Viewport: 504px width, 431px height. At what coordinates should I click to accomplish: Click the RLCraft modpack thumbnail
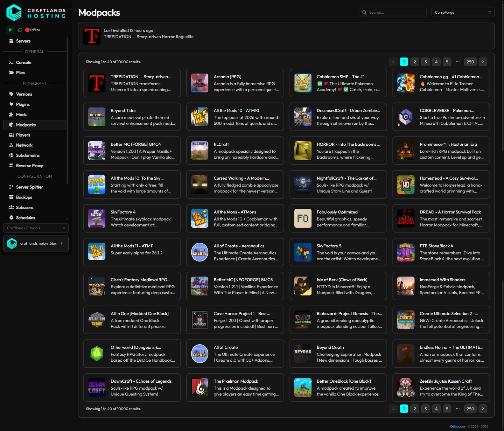(x=199, y=150)
